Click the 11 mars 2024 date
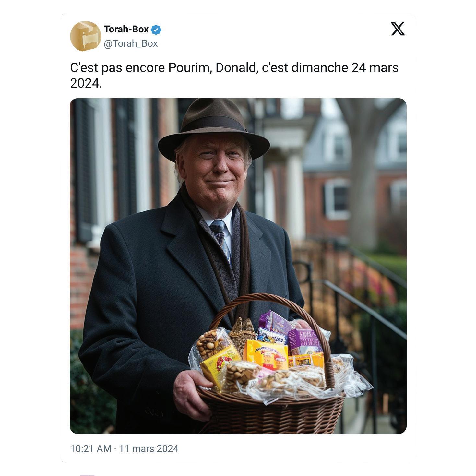Image resolution: width=476 pixels, height=476 pixels. tap(149, 448)
